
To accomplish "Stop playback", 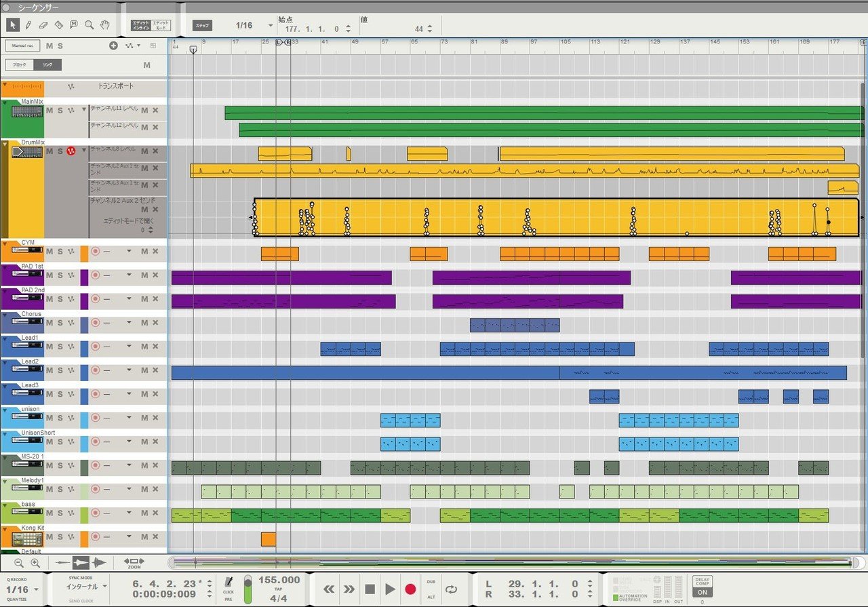I will pos(370,589).
